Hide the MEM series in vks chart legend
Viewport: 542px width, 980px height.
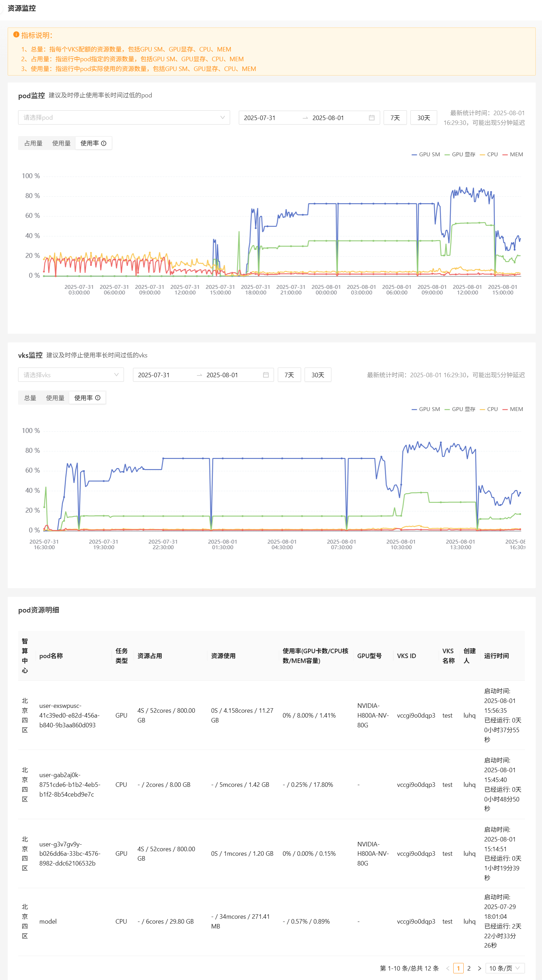(513, 409)
